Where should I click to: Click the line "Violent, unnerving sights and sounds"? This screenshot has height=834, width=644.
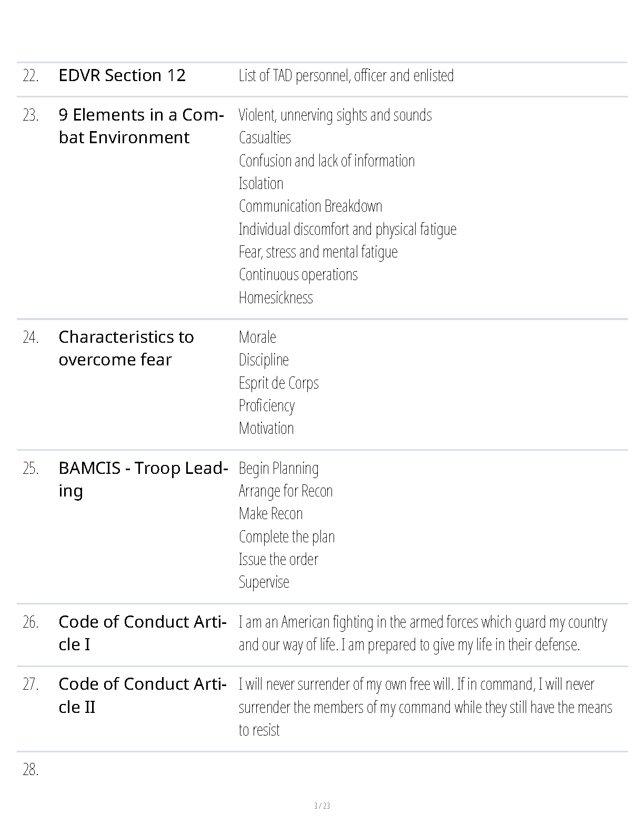tap(335, 115)
